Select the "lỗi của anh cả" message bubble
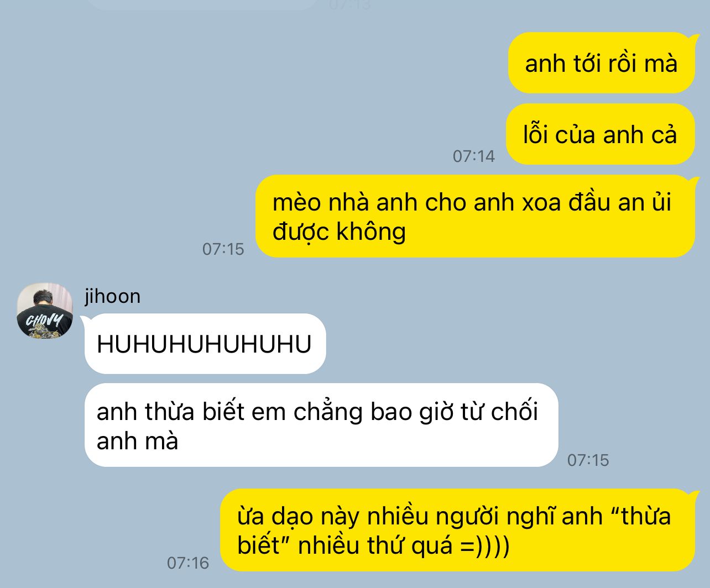The width and height of the screenshot is (710, 588). pos(600,134)
